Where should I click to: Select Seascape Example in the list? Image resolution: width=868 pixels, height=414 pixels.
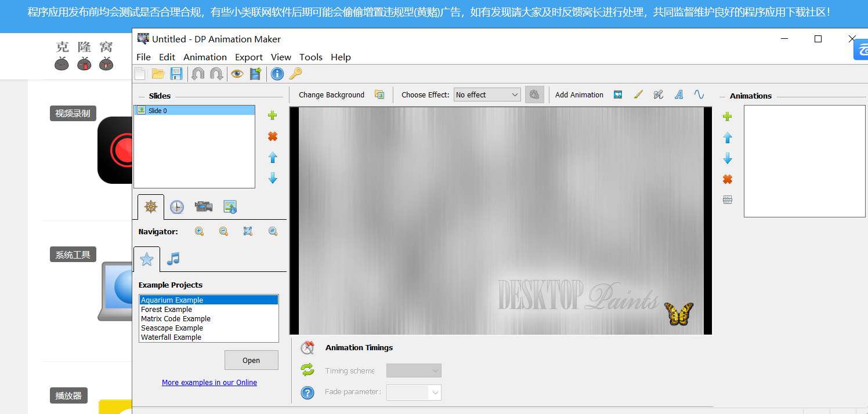tap(209, 328)
